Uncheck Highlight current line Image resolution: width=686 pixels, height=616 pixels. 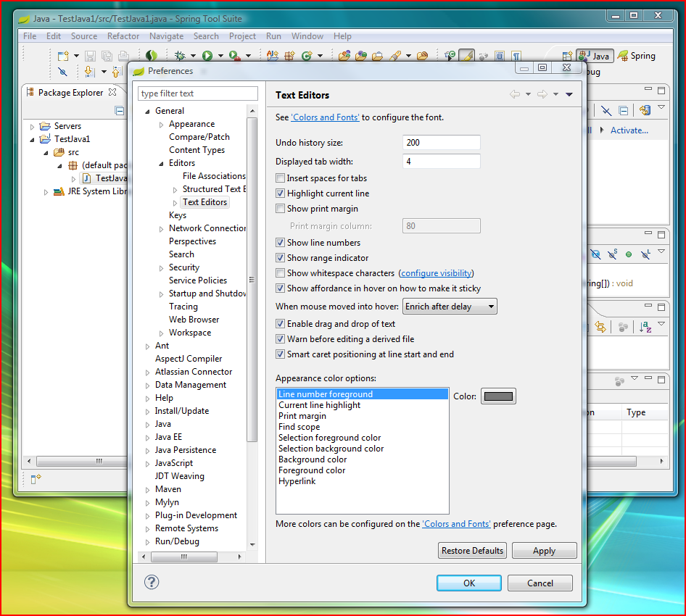click(280, 193)
